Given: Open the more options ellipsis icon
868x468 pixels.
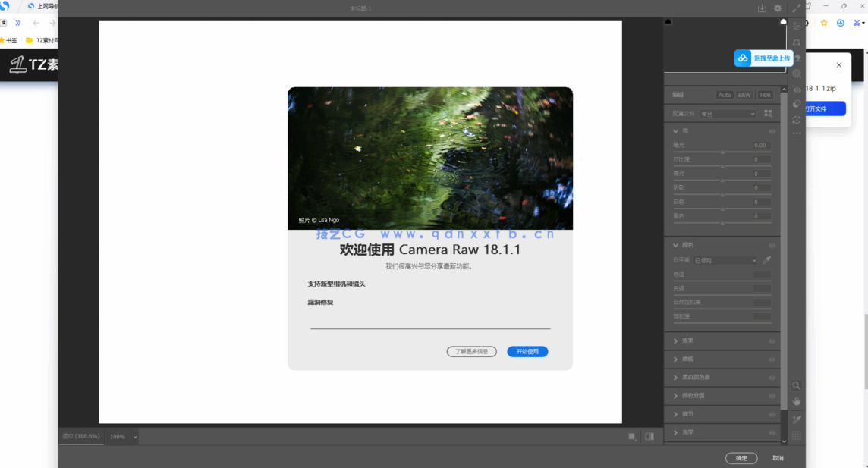Looking at the screenshot, I should (797, 133).
